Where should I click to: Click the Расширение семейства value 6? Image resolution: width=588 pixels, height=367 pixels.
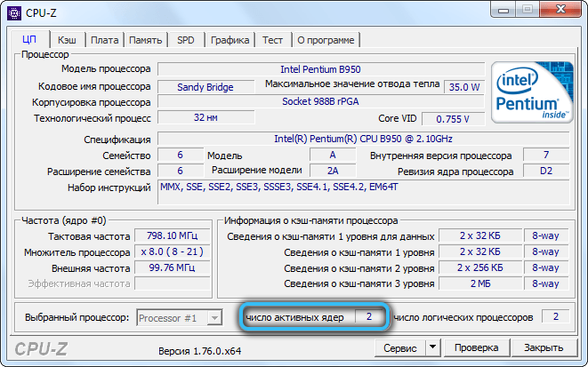coord(181,172)
